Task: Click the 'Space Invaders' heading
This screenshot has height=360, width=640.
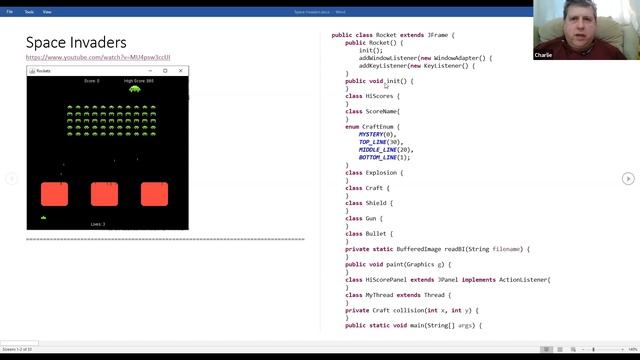Action: click(x=76, y=42)
